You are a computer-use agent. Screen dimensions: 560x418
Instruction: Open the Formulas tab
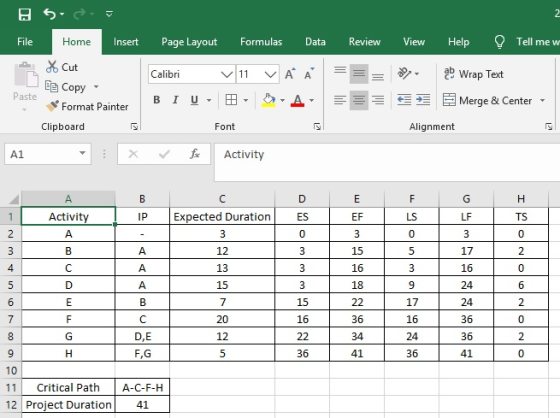[x=261, y=42]
